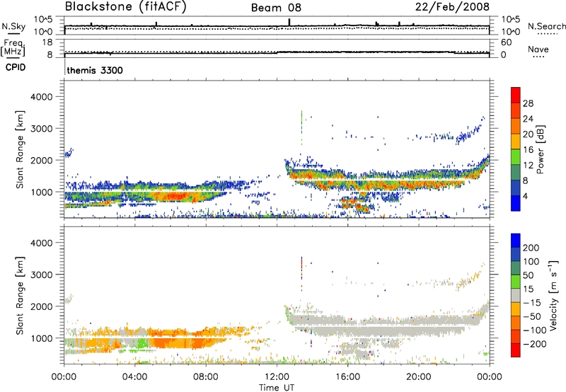Click the '16' power colorbar value

pos(528,150)
